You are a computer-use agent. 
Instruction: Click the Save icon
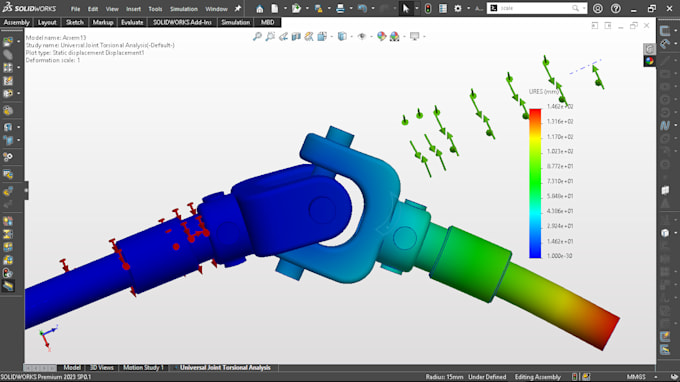click(x=318, y=9)
